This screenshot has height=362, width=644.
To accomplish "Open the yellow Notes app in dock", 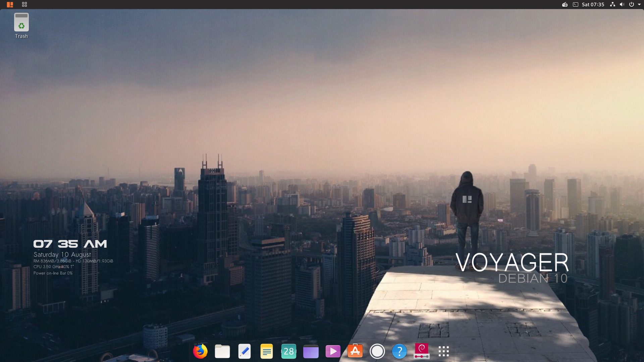I will (267, 351).
